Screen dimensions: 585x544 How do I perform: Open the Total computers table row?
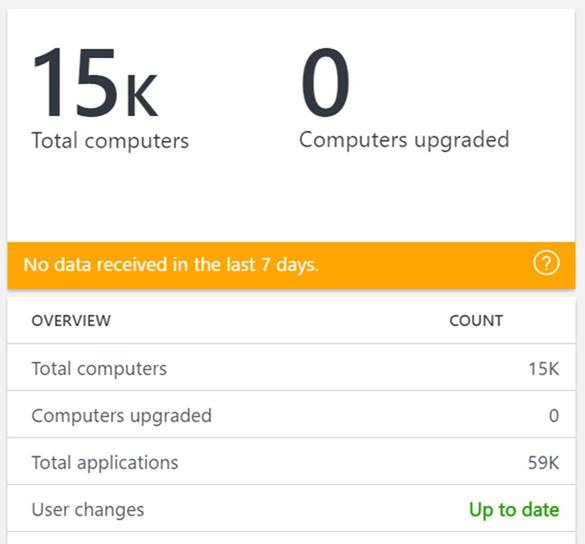291,368
